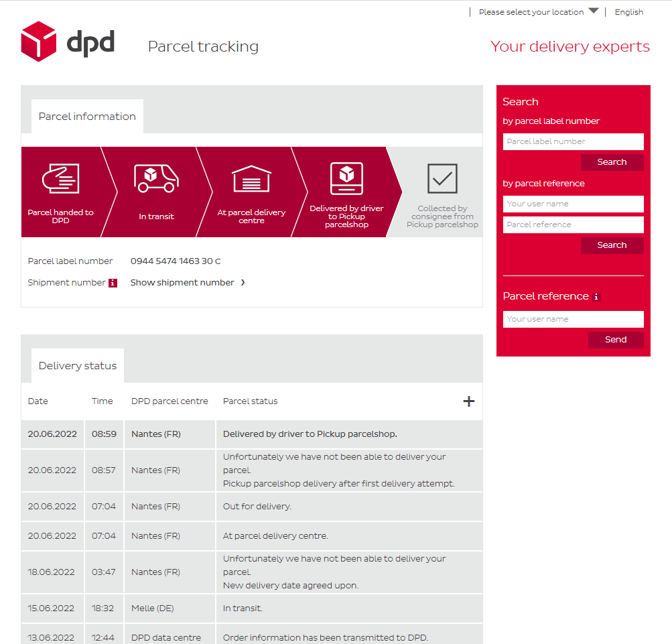Click the 'Parcel label number' input field
Viewport: 672px width, 644px height.
coord(573,141)
